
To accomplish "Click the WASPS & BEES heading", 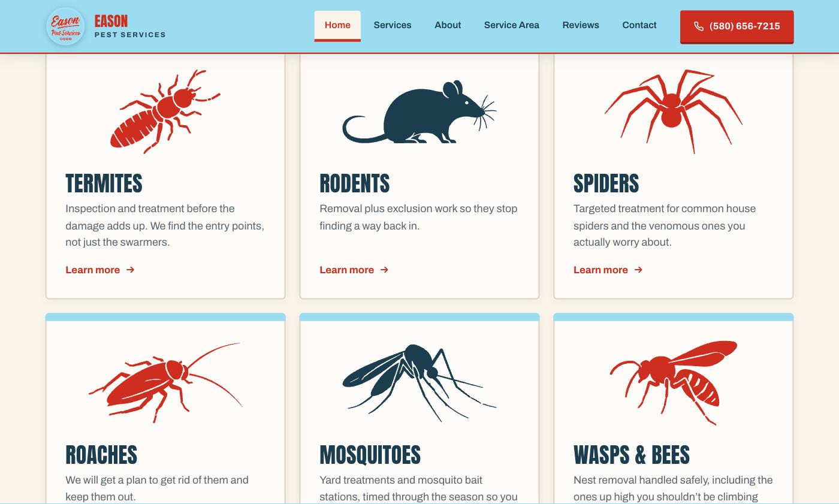I will 632,455.
